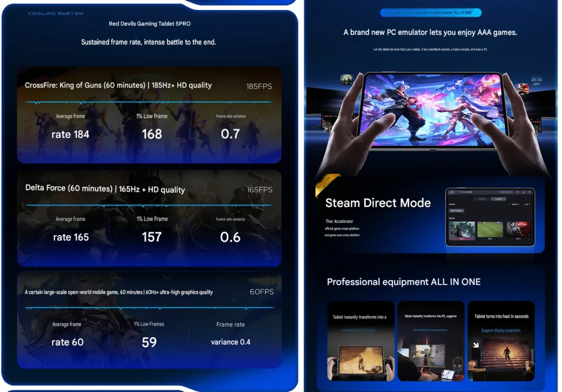The width and height of the screenshot is (562, 392).
Task: Click 'Average frame' label in the Delta Force card
Action: (70, 219)
